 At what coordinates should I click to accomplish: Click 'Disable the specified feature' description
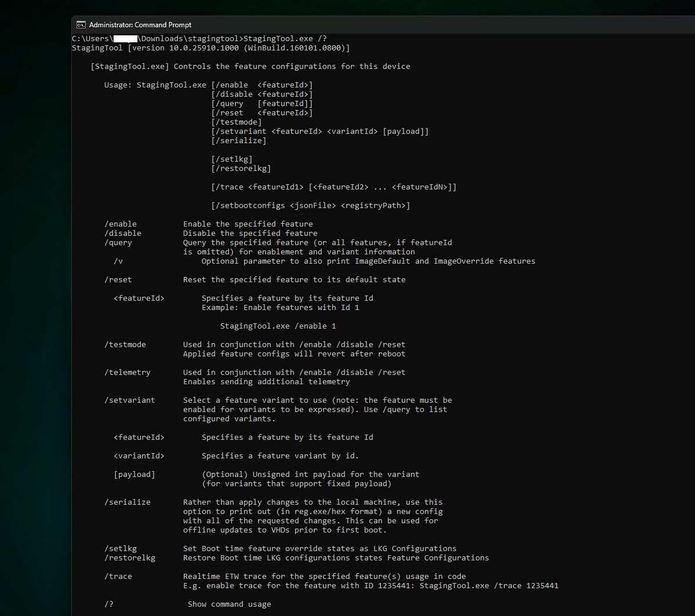coord(250,234)
